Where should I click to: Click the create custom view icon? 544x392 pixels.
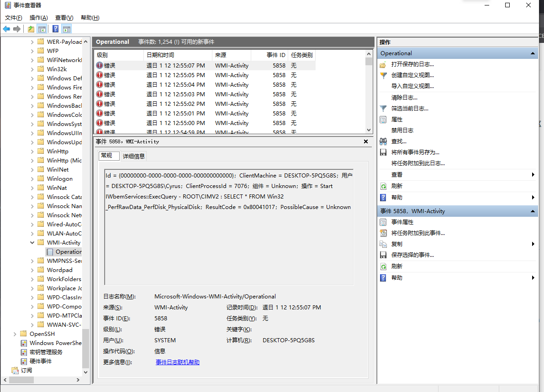[383, 75]
